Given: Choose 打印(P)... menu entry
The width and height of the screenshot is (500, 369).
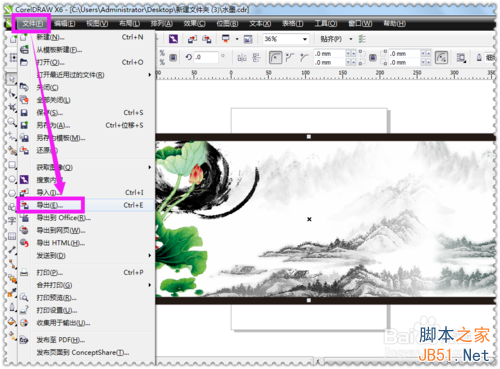Looking at the screenshot, I should pos(86,272).
